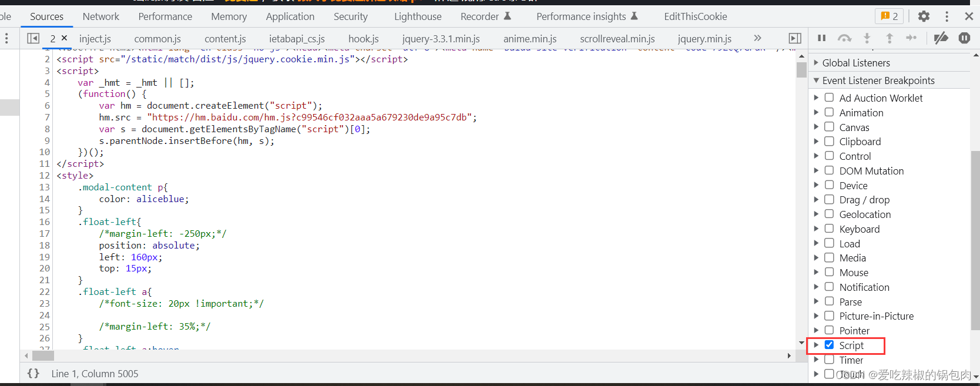Viewport: 980px width, 386px height.
Task: Deactivate breakpoints icon
Action: (941, 38)
